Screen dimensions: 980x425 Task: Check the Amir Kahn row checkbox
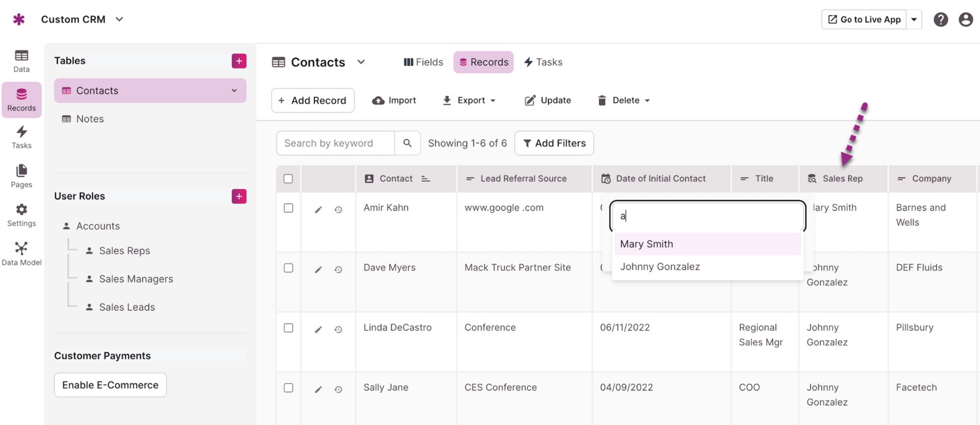pyautogui.click(x=288, y=208)
